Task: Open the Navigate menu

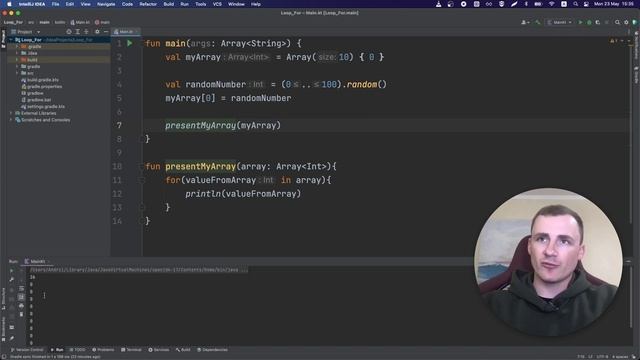Action: tap(106, 4)
